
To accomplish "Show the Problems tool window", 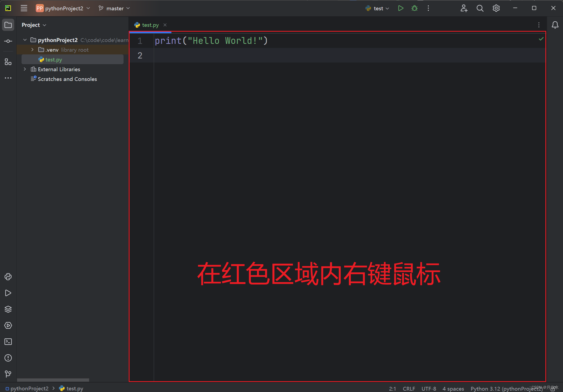I will (x=8, y=358).
